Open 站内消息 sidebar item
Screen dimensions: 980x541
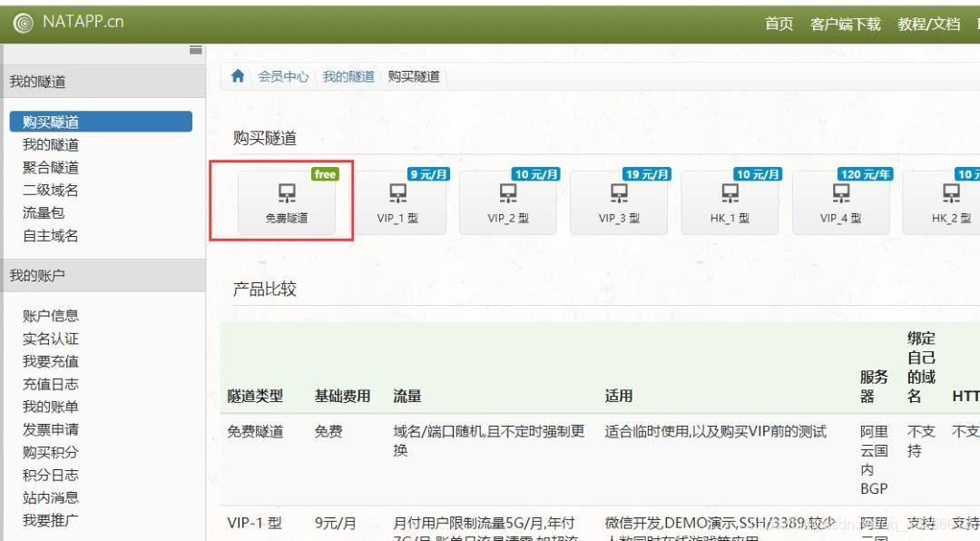coord(51,497)
